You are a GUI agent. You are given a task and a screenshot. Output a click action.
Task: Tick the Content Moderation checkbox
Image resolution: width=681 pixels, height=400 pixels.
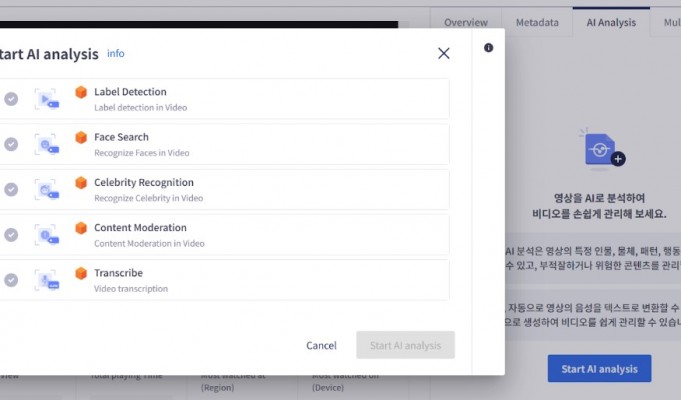(11, 235)
